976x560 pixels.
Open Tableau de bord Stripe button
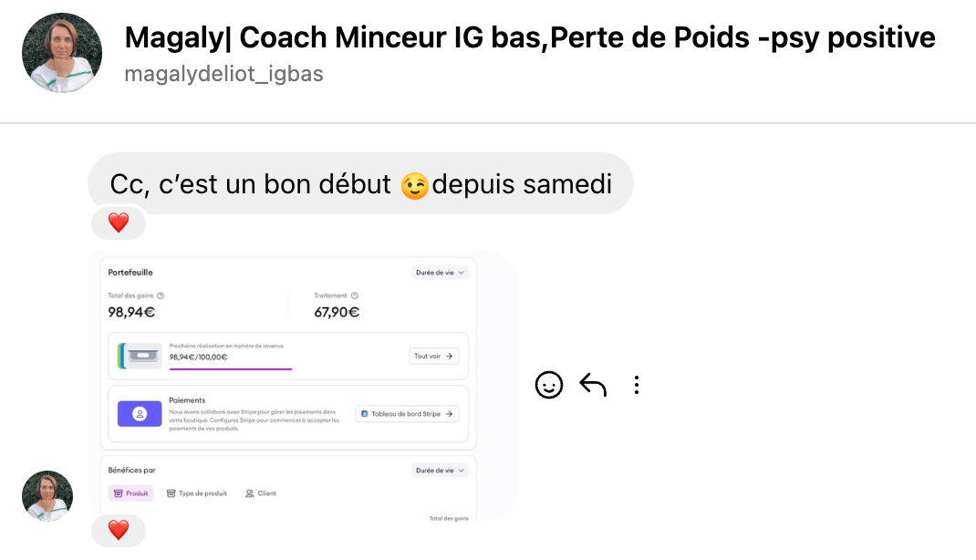(406, 414)
